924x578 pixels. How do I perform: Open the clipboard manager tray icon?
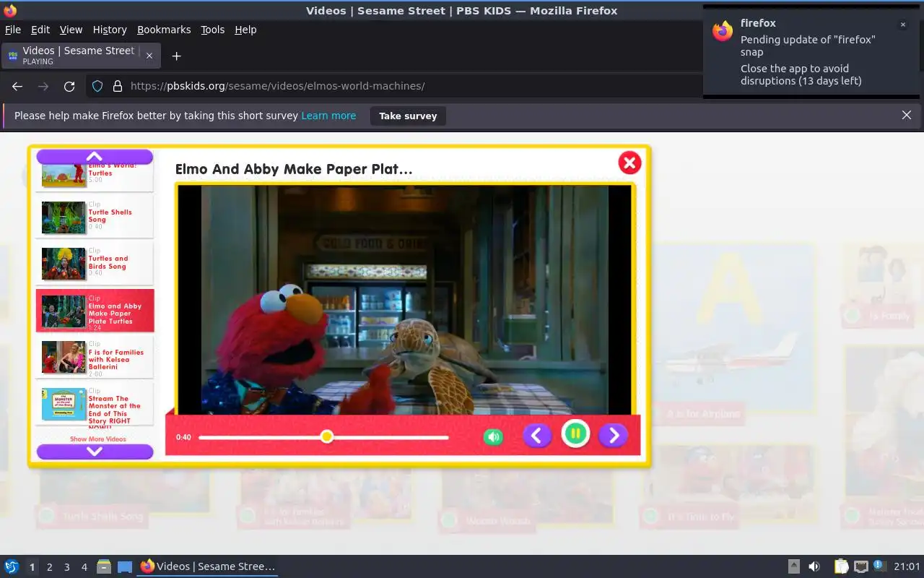tap(841, 566)
